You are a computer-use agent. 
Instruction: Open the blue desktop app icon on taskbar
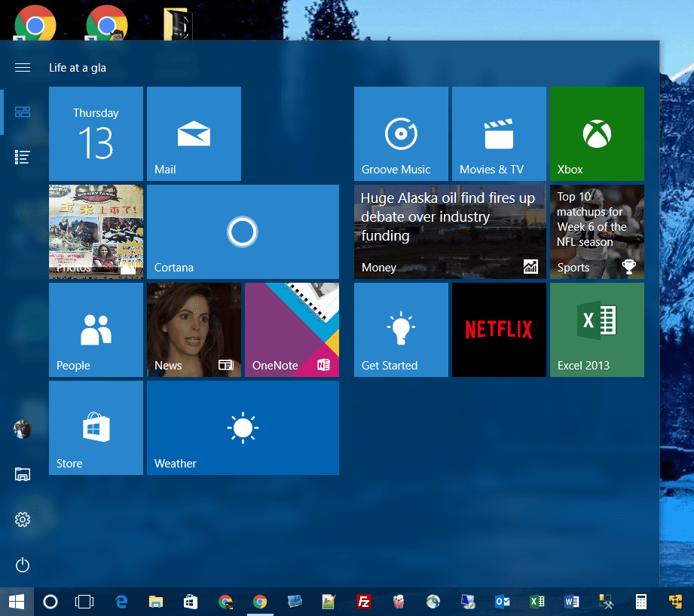point(295,602)
